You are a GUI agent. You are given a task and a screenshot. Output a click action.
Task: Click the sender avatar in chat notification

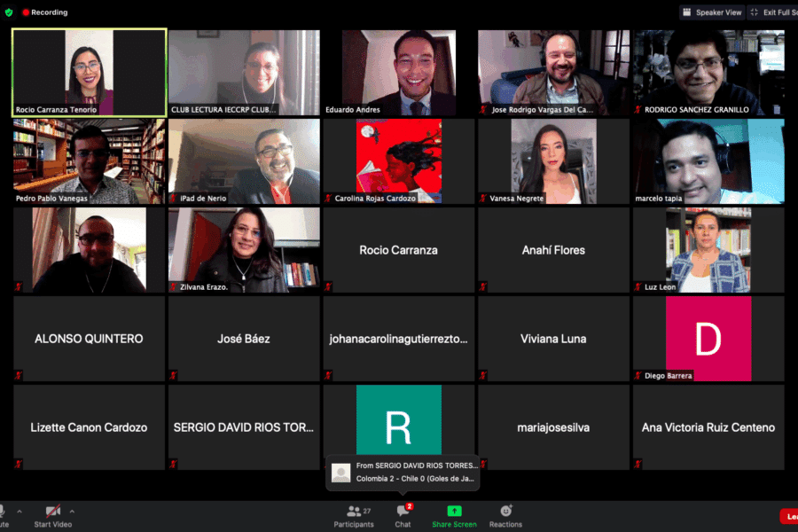340,473
